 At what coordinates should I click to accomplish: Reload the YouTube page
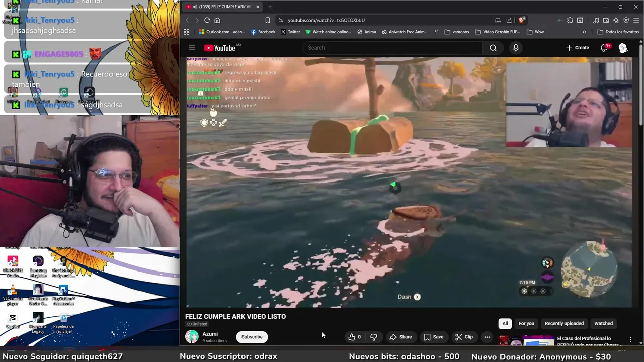(x=207, y=20)
